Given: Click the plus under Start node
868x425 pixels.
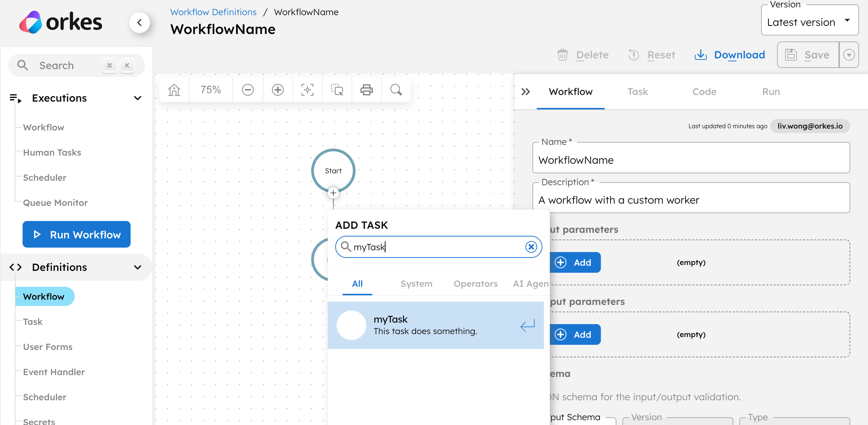Looking at the screenshot, I should click(x=333, y=193).
